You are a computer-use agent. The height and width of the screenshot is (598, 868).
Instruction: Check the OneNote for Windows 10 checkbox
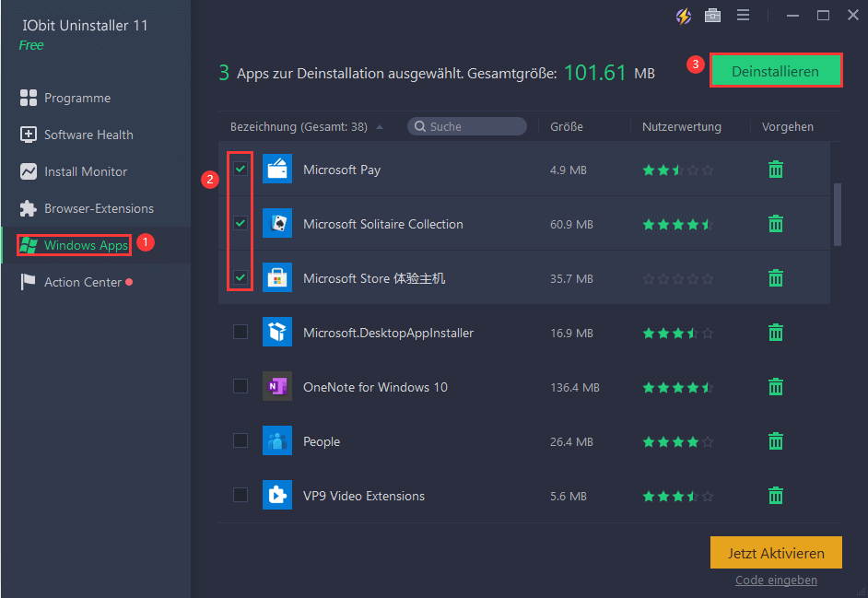[240, 386]
